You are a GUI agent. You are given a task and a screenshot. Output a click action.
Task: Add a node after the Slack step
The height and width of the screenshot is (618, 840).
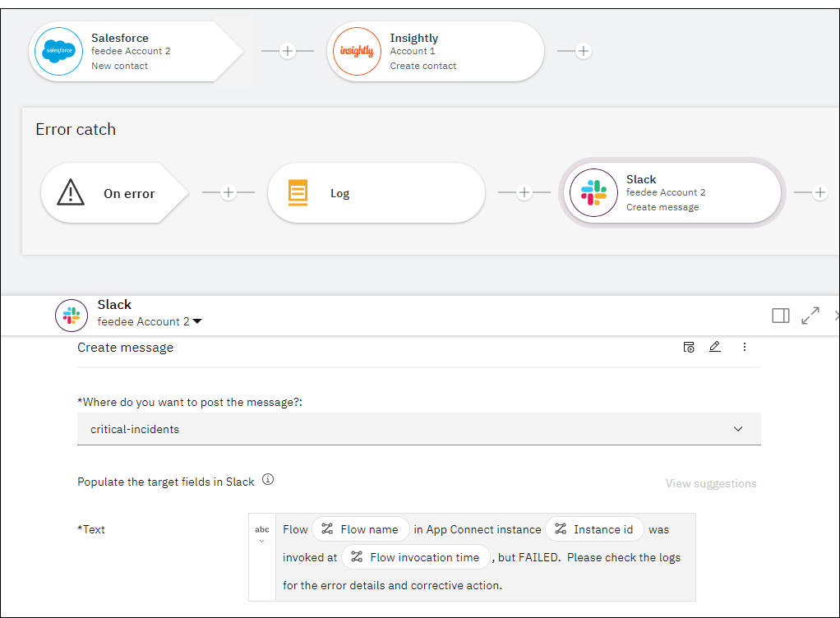[820, 192]
